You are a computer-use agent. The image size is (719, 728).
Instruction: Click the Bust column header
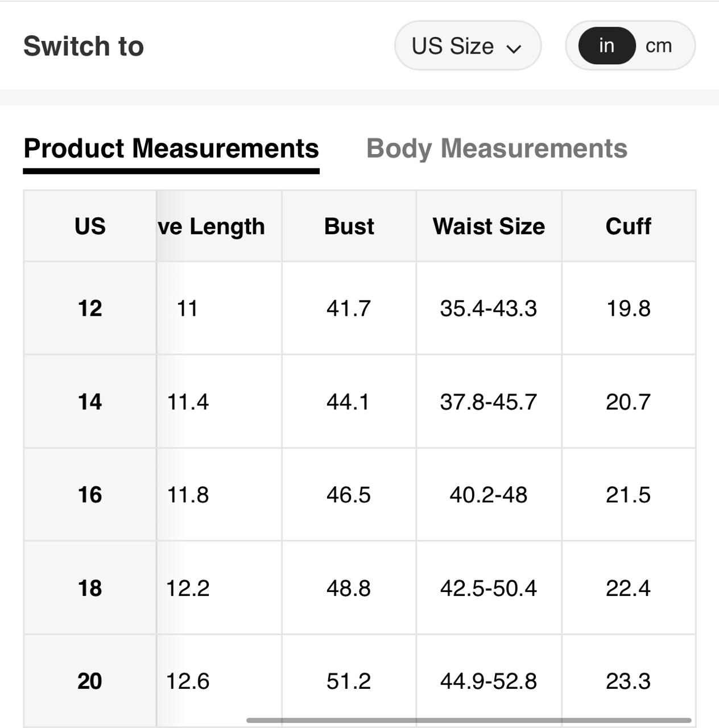(x=349, y=226)
